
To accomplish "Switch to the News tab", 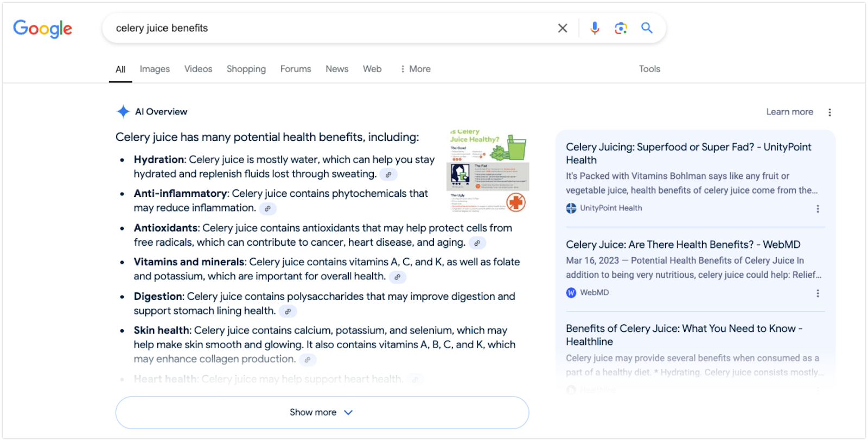I will coord(337,69).
